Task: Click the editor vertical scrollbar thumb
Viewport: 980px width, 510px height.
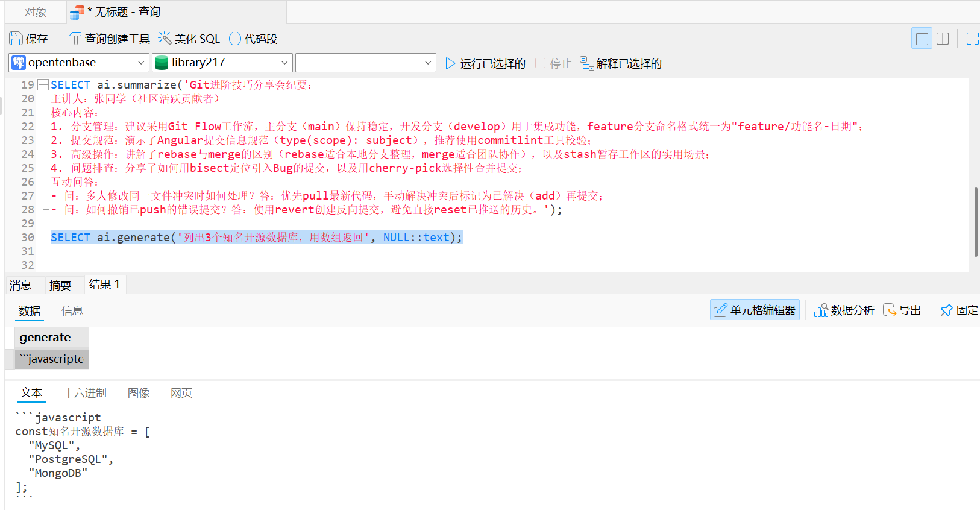Action: [x=976, y=222]
